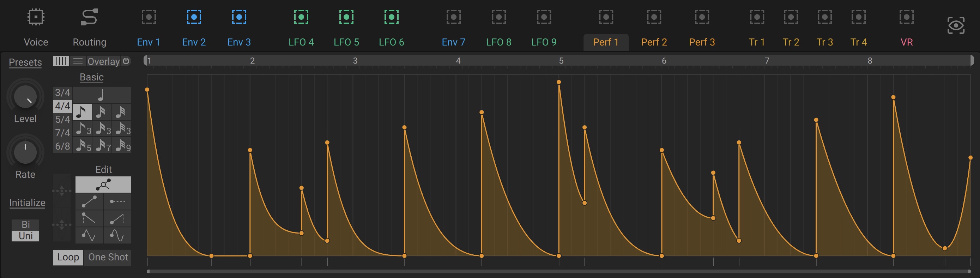Choose the septuplet note grid division
Screen dimensions: 980x278
(102, 145)
